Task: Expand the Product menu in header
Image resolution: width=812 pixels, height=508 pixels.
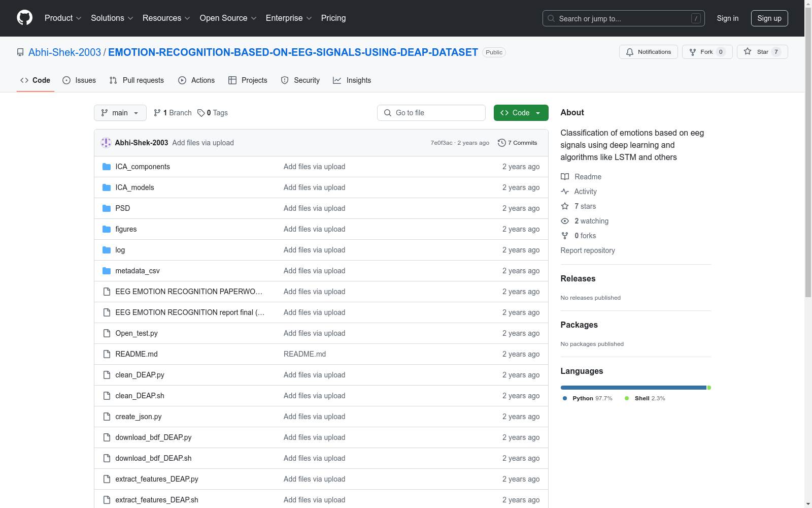Action: tap(63, 18)
